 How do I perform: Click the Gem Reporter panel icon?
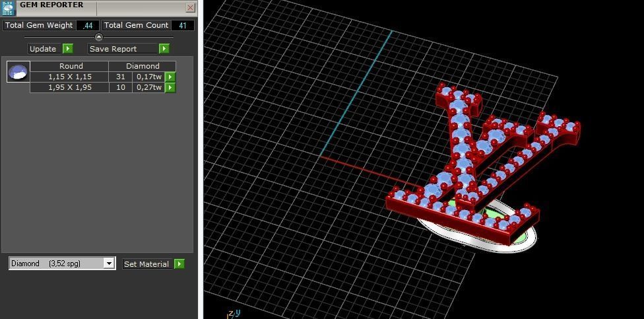tap(8, 8)
